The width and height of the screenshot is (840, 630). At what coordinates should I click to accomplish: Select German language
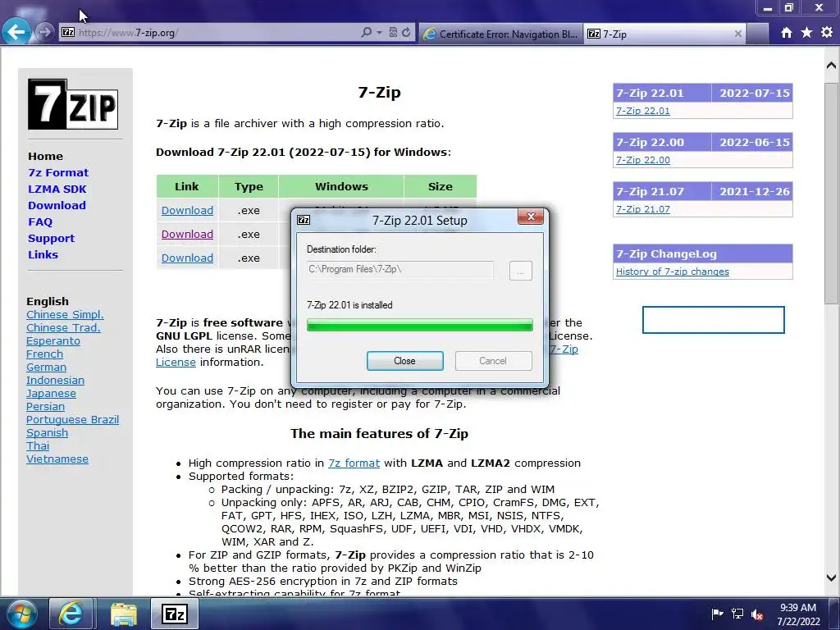coord(46,367)
